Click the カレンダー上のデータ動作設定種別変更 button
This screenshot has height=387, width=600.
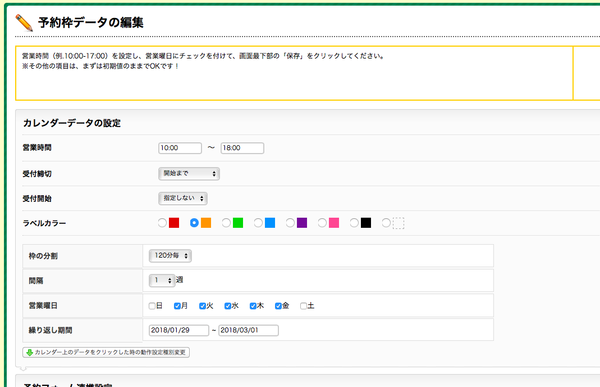106,352
